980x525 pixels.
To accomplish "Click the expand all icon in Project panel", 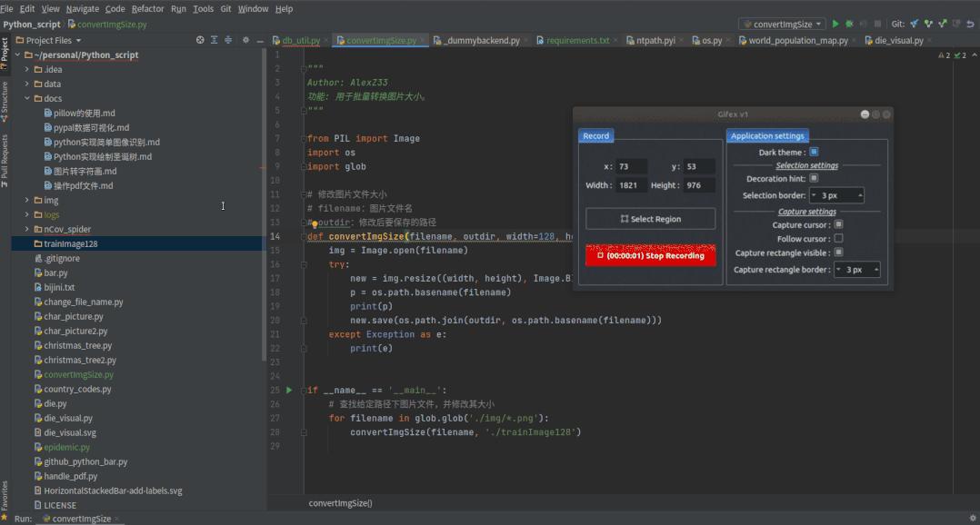I will 214,40.
